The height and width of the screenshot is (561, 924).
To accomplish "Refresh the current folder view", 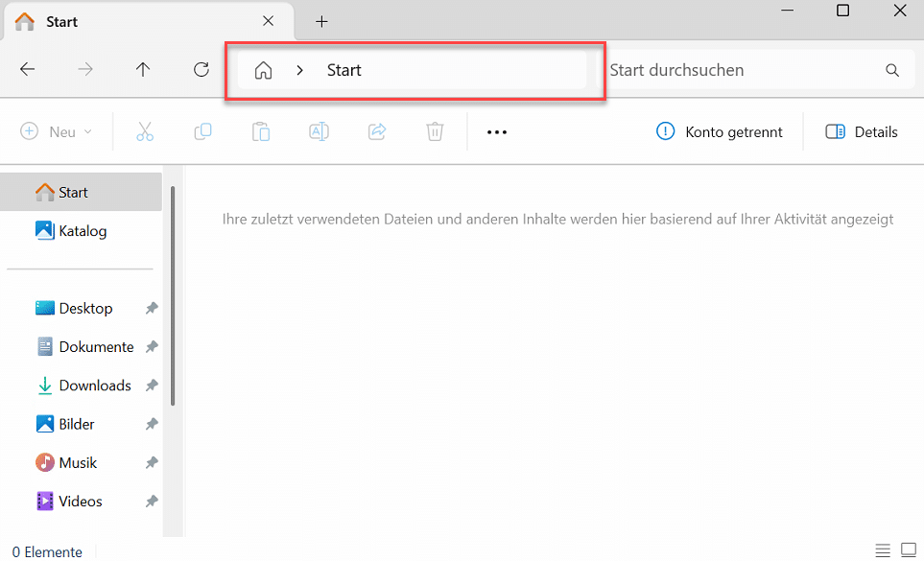I will (x=201, y=70).
